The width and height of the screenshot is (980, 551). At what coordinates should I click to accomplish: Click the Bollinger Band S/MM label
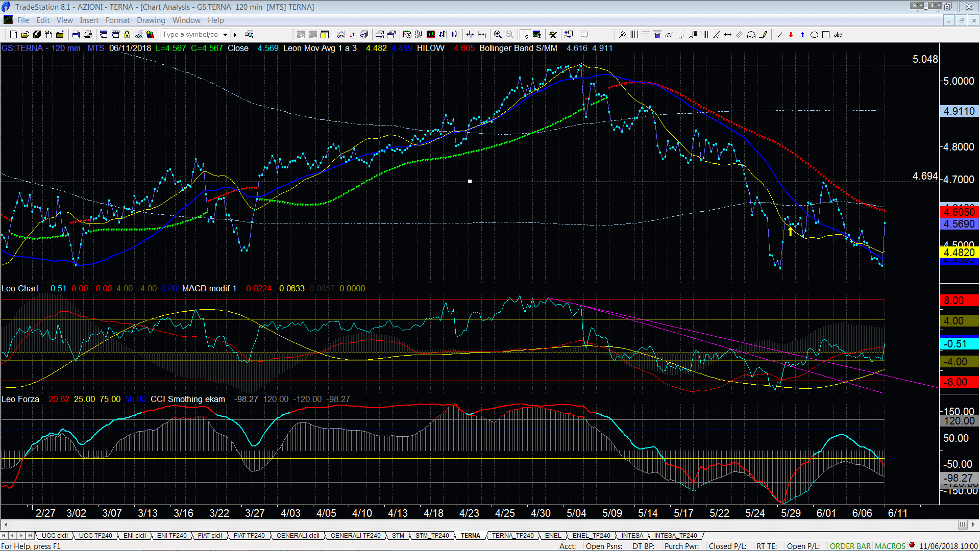pos(518,48)
